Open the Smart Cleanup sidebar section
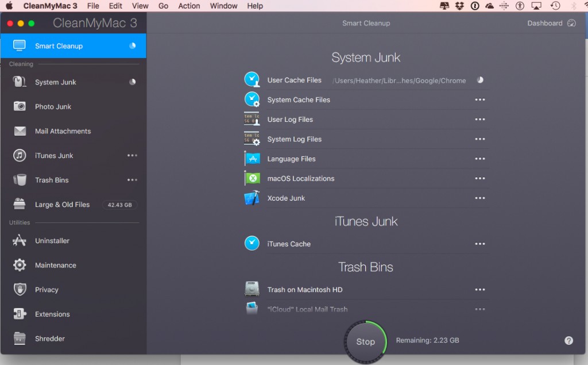Image resolution: width=588 pixels, height=365 pixels. 73,46
